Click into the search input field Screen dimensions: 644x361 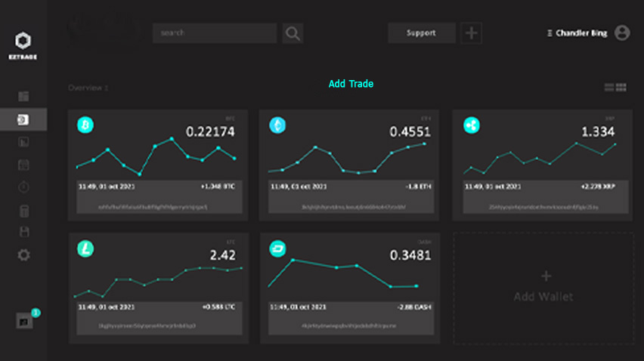click(215, 33)
